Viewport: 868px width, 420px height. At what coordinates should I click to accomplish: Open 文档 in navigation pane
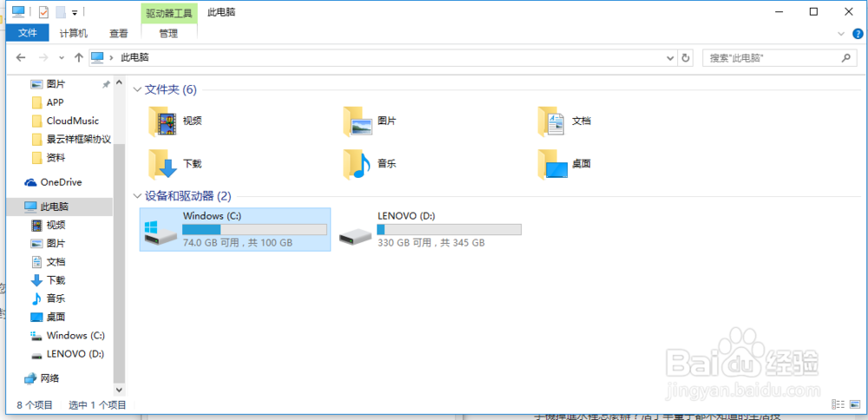[x=48, y=262]
